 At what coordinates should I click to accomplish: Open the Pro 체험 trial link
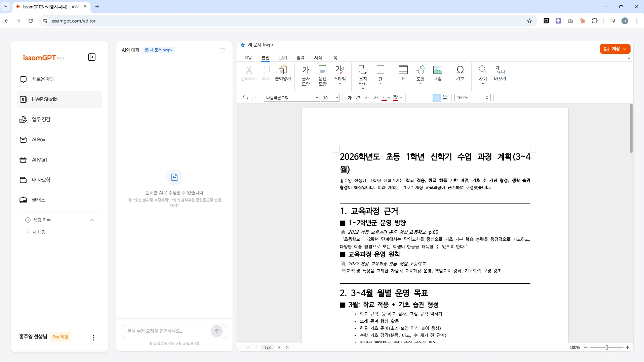(61, 337)
